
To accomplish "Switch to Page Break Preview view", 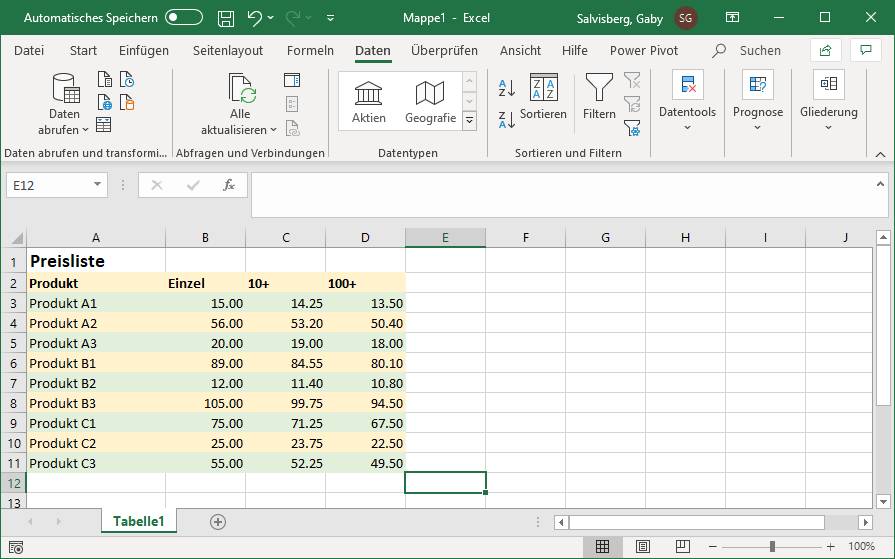I will [x=685, y=547].
